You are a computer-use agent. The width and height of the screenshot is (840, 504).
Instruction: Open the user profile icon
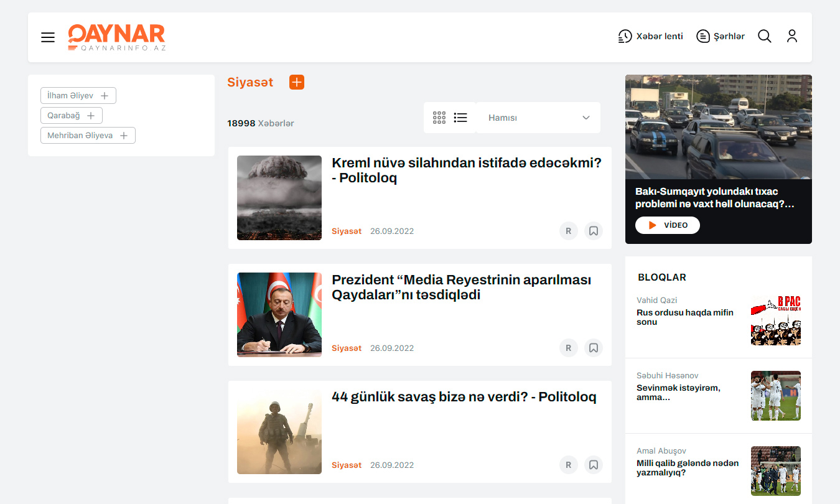point(791,36)
